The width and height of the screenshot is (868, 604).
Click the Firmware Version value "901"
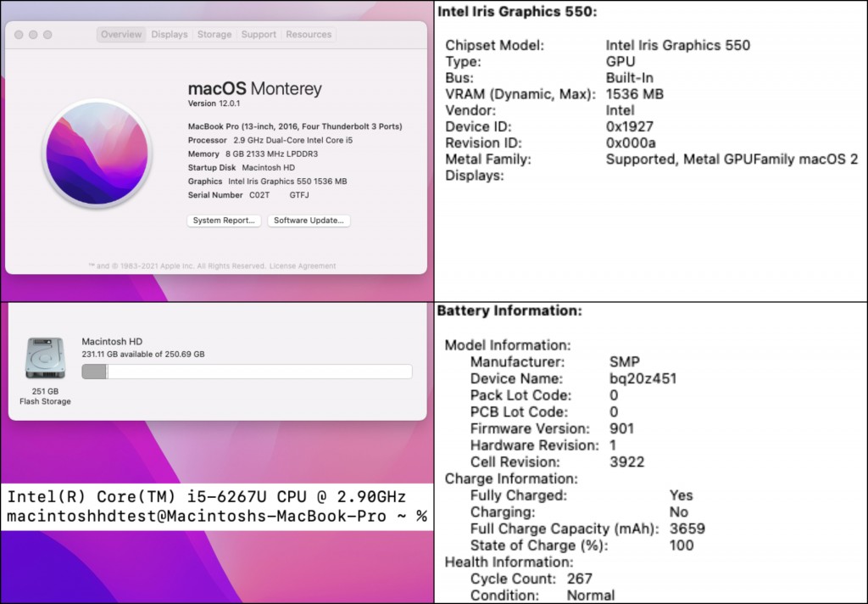point(621,428)
